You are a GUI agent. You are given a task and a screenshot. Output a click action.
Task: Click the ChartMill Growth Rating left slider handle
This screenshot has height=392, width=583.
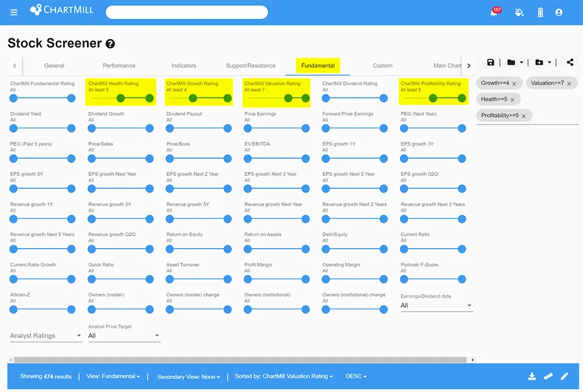pos(192,98)
